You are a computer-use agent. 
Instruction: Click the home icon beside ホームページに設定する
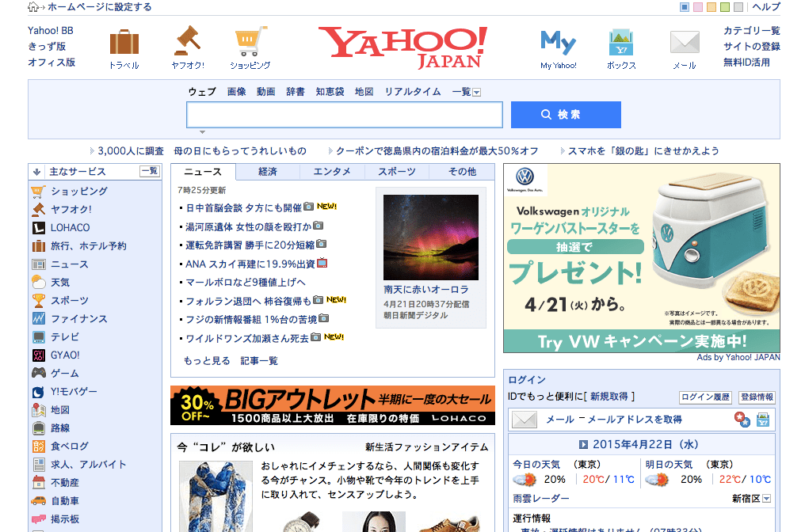point(32,6)
